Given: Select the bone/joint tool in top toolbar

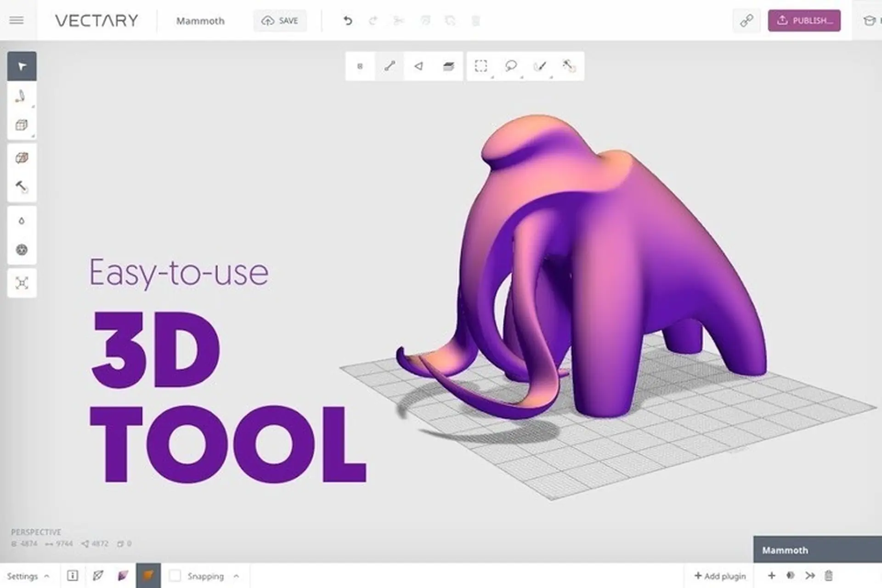Looking at the screenshot, I should pos(389,66).
